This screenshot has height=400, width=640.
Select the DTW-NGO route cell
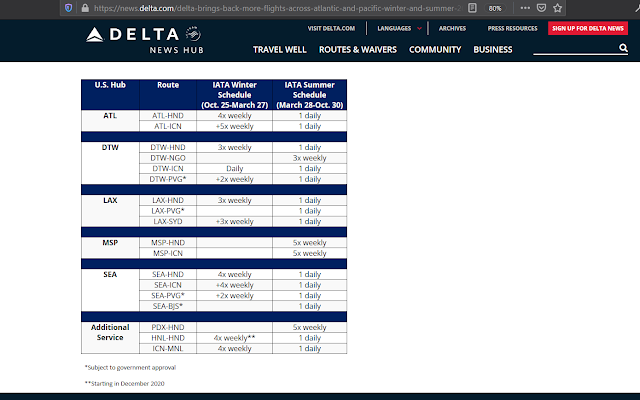pyautogui.click(x=168, y=158)
